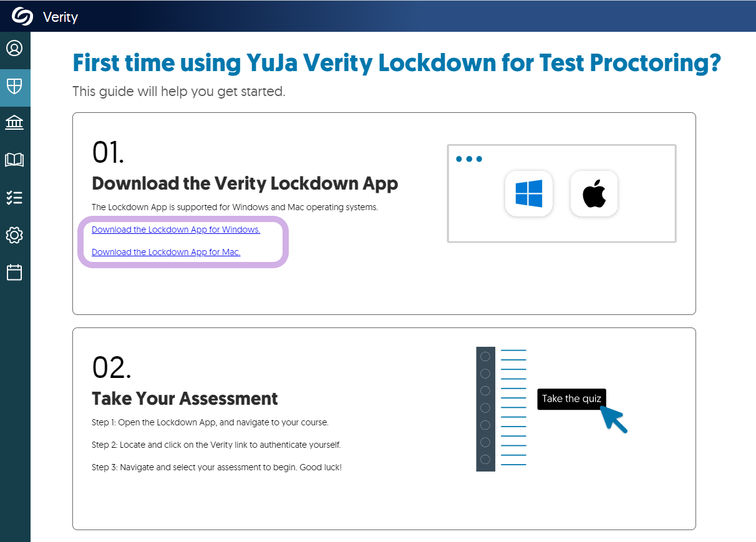This screenshot has height=542, width=756.
Task: Click the three dots in window illustration
Action: [x=469, y=159]
